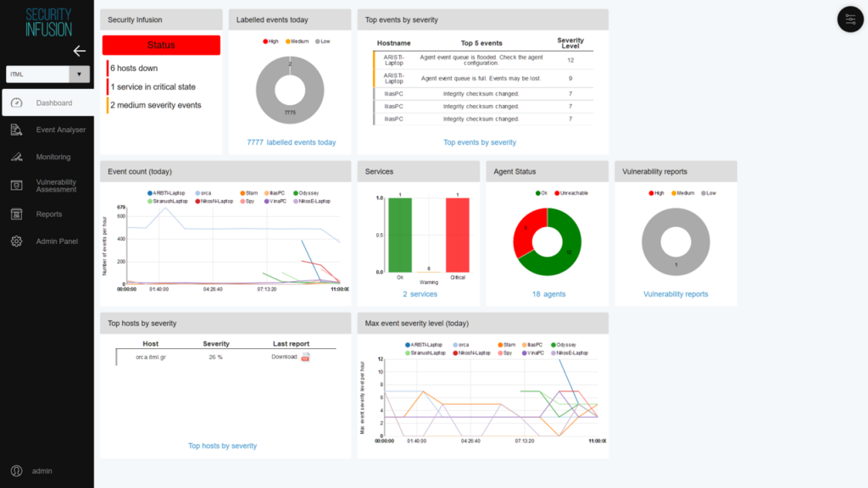This screenshot has width=868, height=488.
Task: Open the Reports menu item
Action: click(49, 214)
